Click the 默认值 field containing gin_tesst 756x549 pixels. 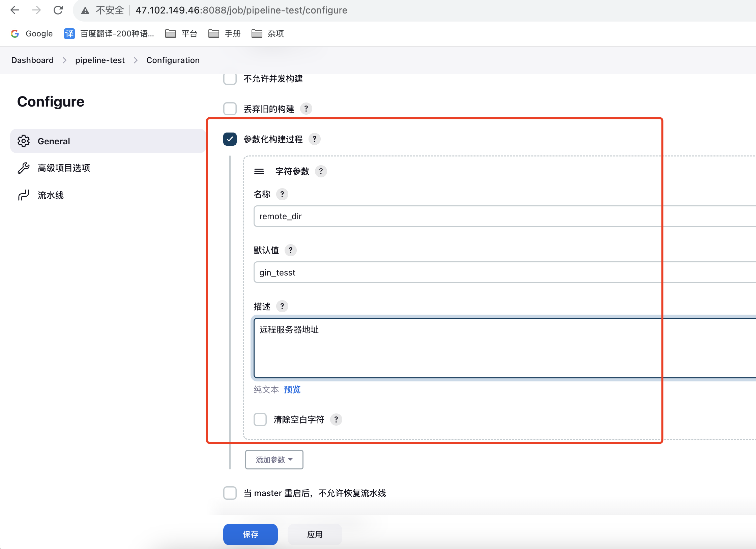click(504, 272)
